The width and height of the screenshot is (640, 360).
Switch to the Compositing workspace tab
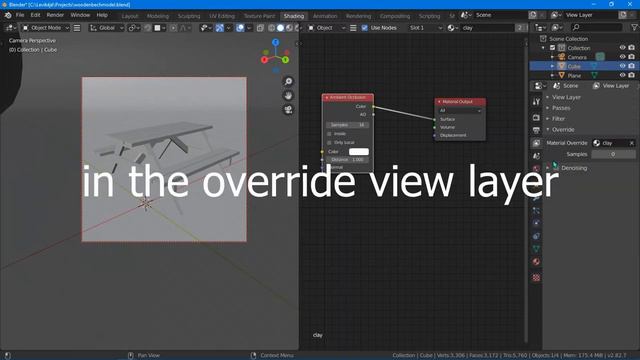[395, 16]
